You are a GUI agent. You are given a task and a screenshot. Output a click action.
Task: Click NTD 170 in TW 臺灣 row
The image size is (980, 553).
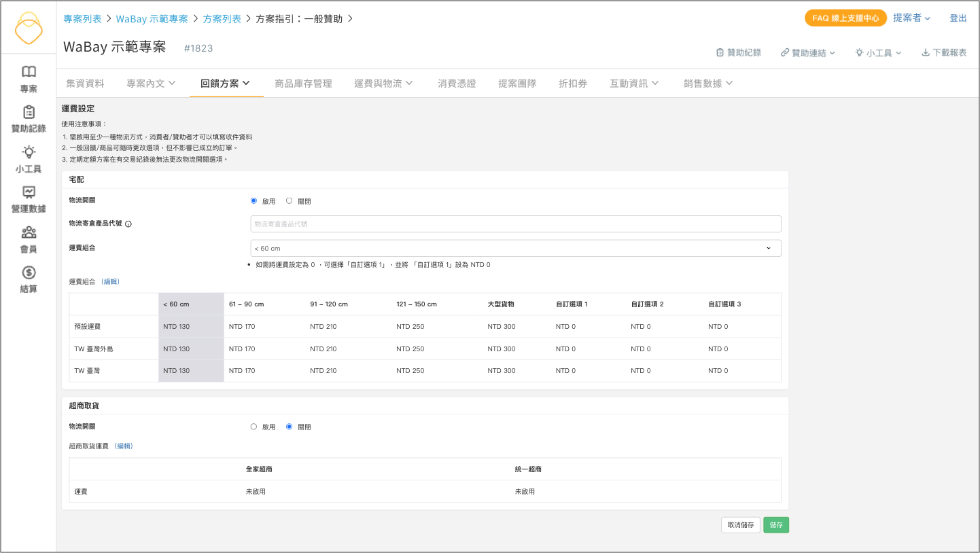[x=242, y=371]
